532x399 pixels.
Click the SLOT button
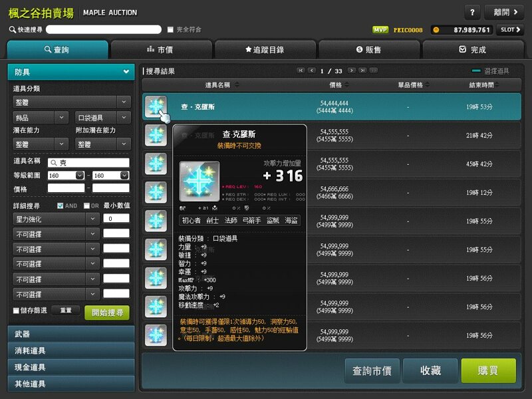tap(510, 30)
